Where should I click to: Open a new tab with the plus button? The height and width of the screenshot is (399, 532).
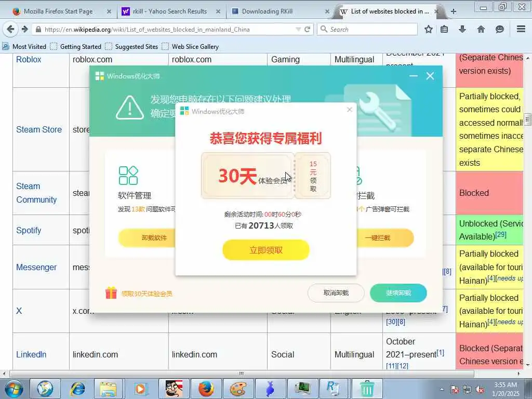tap(453, 11)
